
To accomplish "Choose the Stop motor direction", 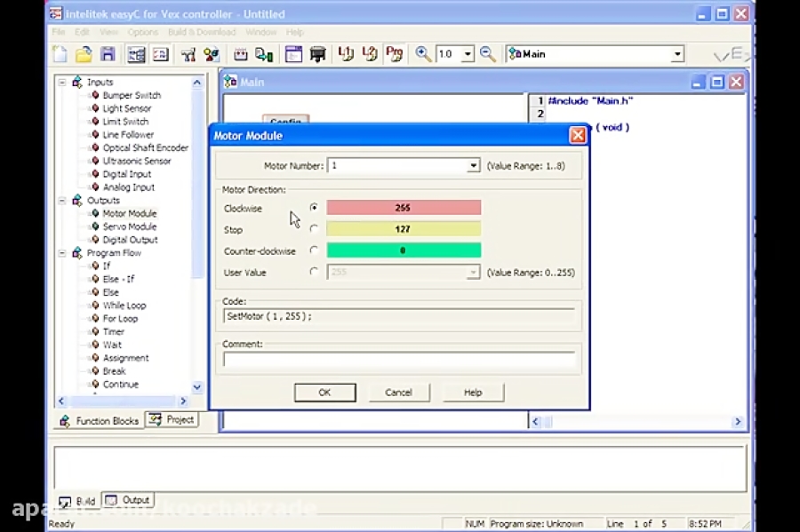I will [x=314, y=228].
